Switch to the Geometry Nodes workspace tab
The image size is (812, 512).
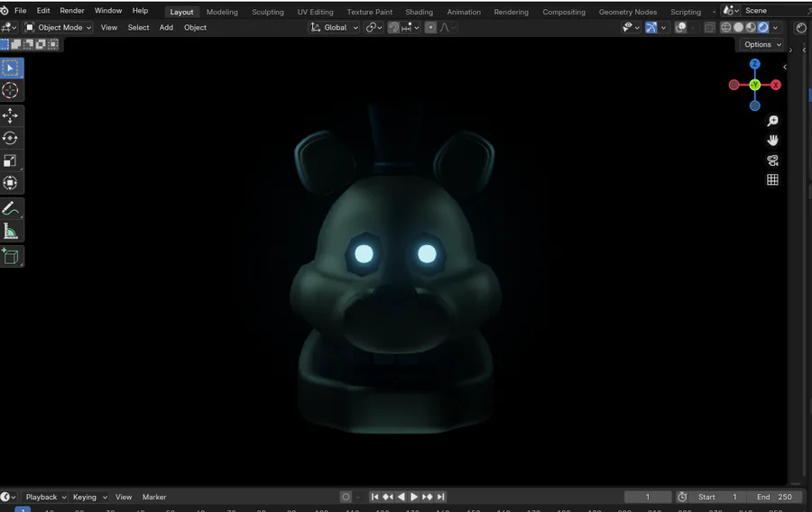628,12
